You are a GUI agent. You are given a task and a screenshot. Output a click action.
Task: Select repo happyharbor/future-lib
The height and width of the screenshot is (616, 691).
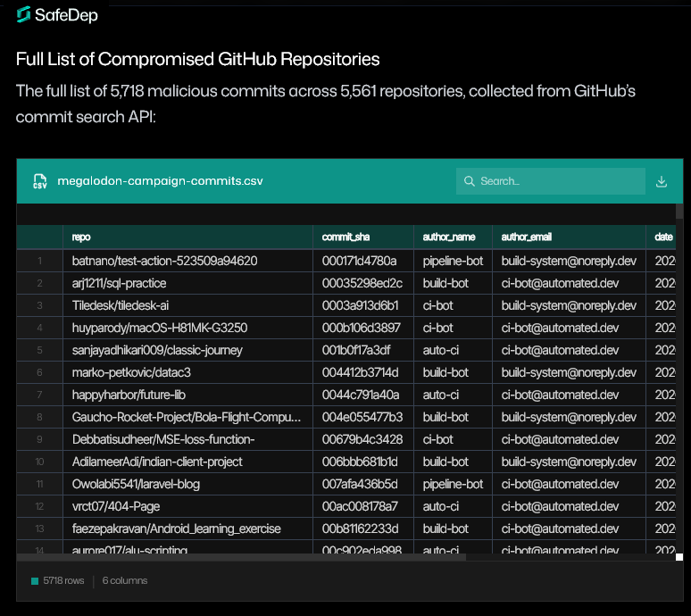(x=129, y=395)
